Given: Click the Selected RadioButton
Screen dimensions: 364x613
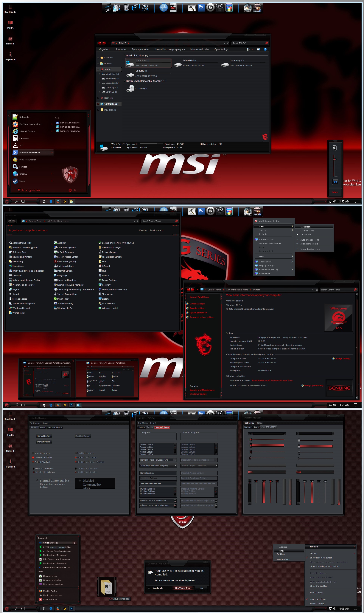Looking at the screenshot, I should pos(34,472).
